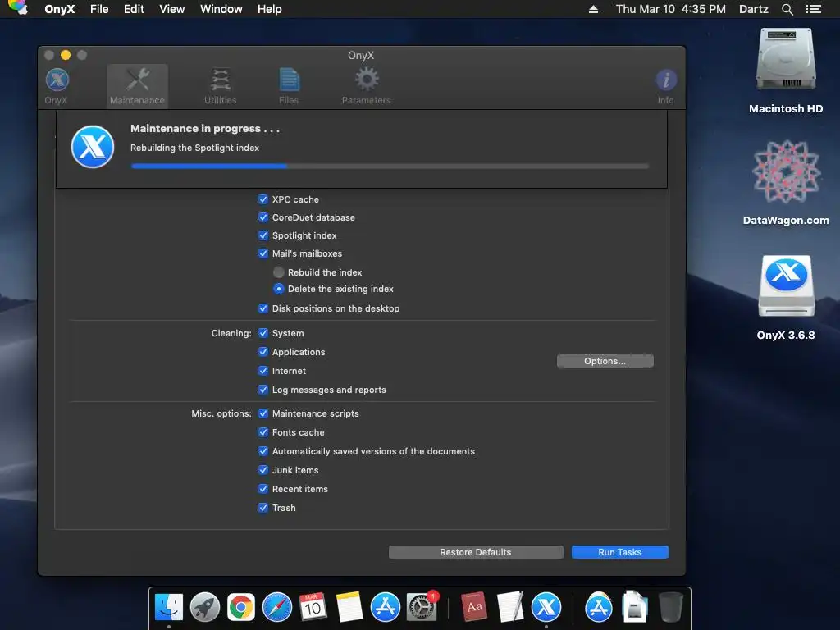840x630 pixels.
Task: Open Finder from the Dock
Action: coord(169,608)
